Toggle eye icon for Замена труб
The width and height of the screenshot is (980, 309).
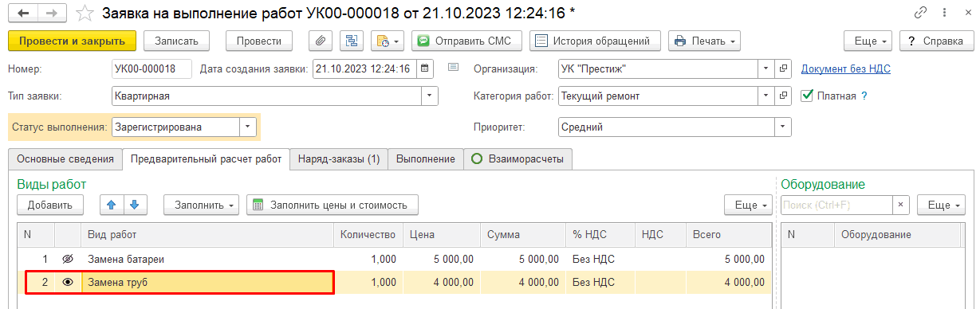pos(68,282)
